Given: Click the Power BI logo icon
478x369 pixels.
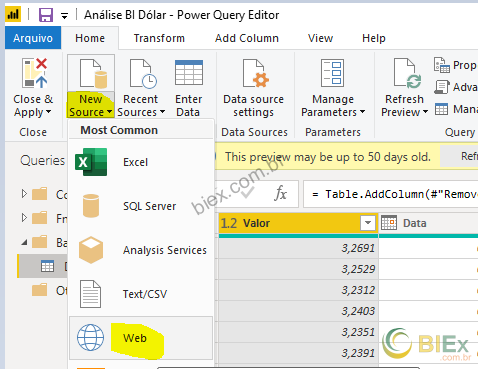Looking at the screenshot, I should 13,14.
